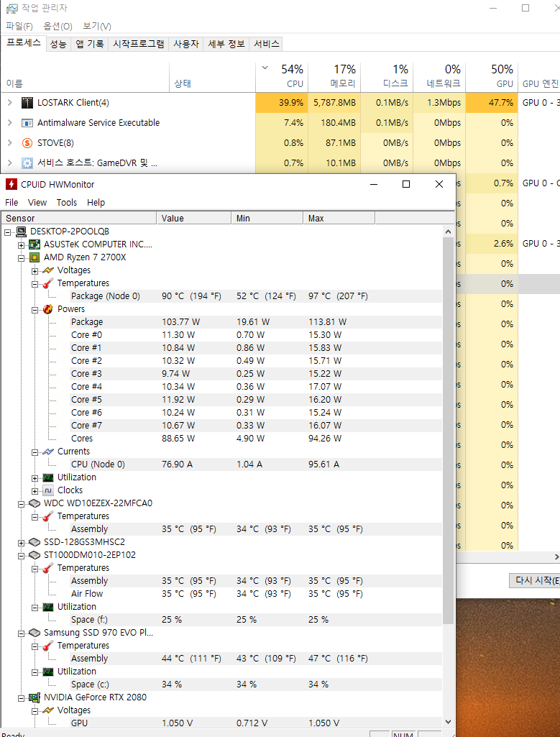Click the 다시 시작 button
Screen dimensions: 560x737
coord(535,580)
